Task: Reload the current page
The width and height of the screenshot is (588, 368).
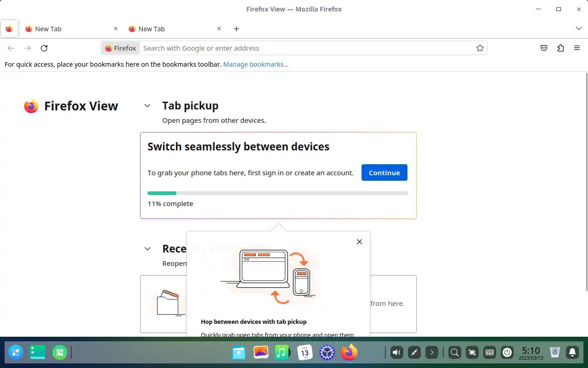Action: 44,48
